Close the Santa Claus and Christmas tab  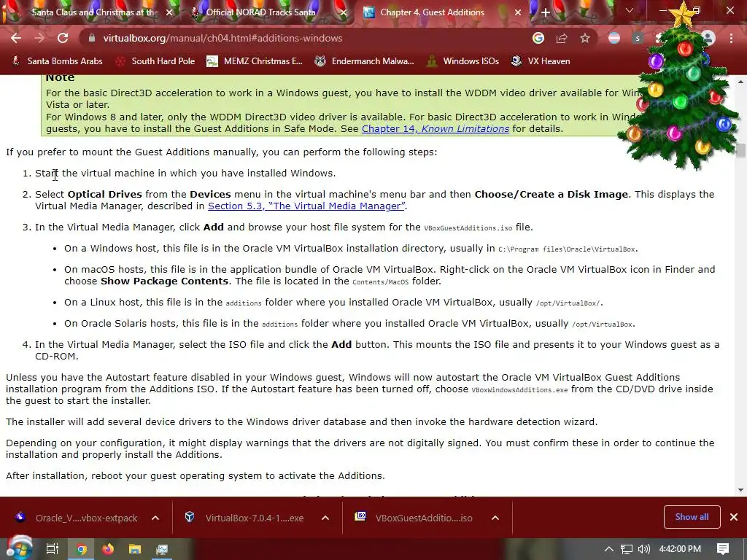tap(169, 12)
